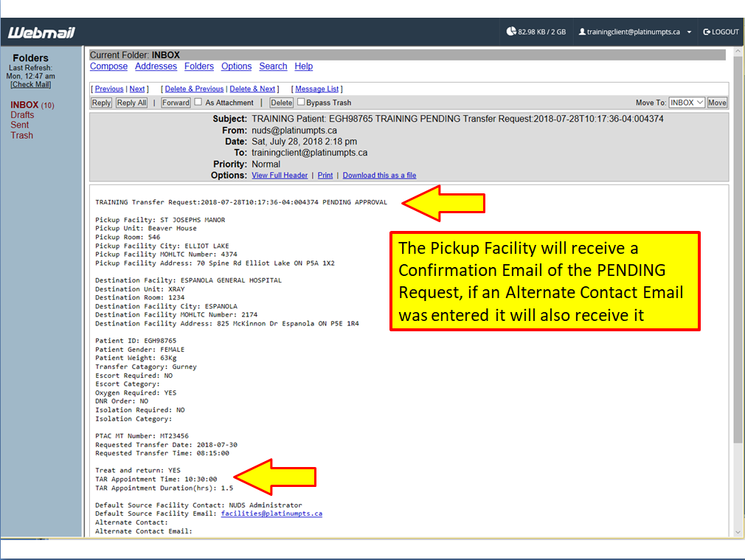The width and height of the screenshot is (745, 560).
Task: Click the disk usage pie chart icon
Action: point(511,32)
